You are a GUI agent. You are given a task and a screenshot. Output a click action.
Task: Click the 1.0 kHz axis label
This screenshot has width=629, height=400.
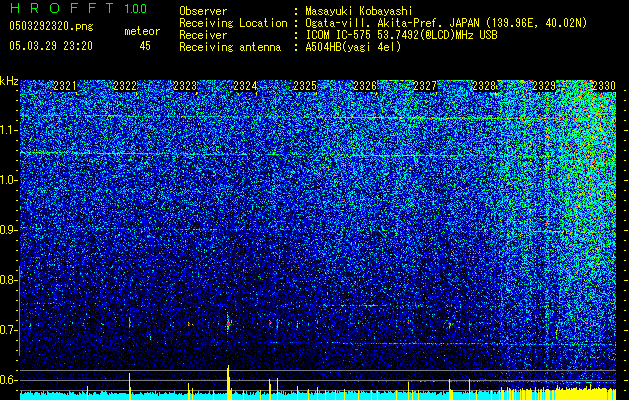[7, 180]
